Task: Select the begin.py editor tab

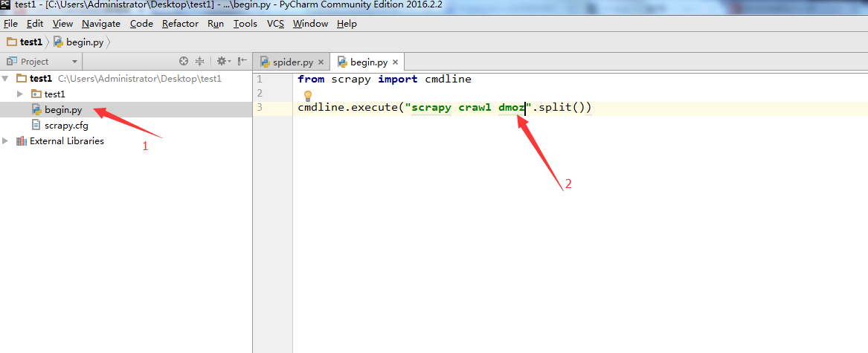Action: coord(367,62)
